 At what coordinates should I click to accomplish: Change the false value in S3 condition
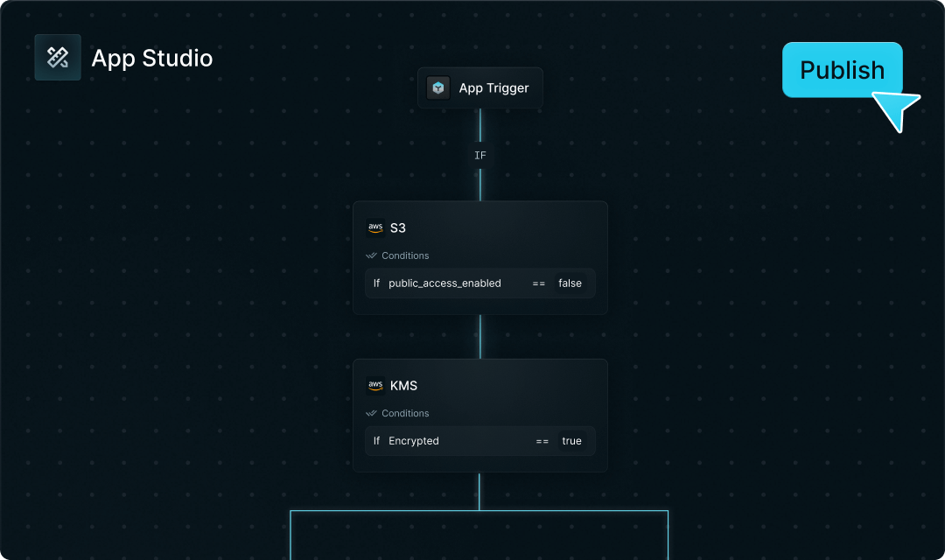[x=570, y=283]
